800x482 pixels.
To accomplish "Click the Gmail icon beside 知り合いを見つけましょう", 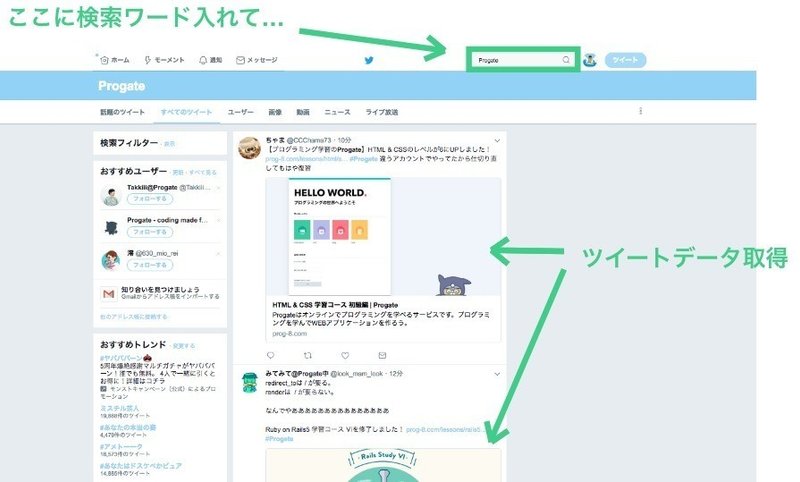I will click(x=109, y=293).
